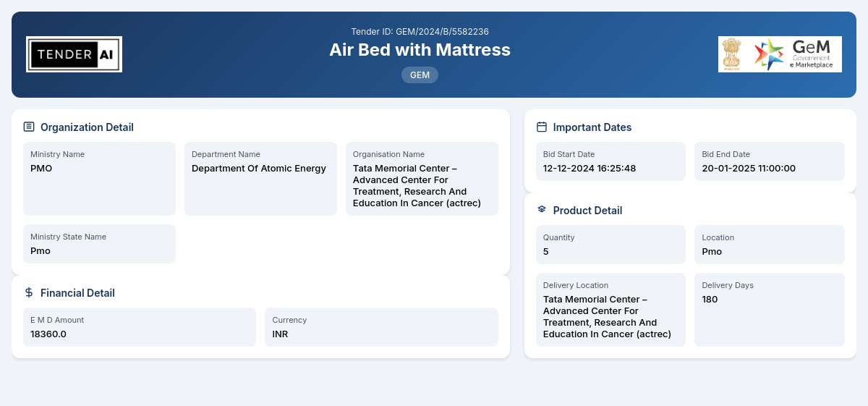Image resolution: width=868 pixels, height=406 pixels.
Task: Click the national emblem icon in header
Action: tap(731, 54)
